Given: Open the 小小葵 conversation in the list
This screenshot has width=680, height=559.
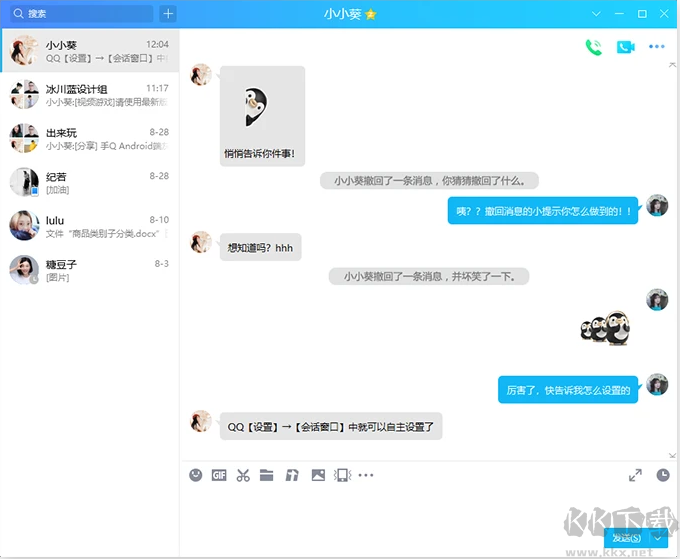Looking at the screenshot, I should point(89,51).
